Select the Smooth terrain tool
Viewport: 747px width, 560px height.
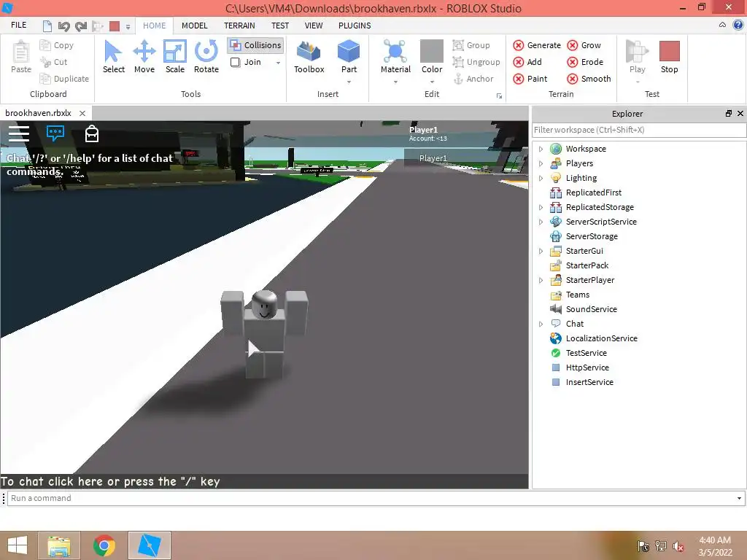589,79
